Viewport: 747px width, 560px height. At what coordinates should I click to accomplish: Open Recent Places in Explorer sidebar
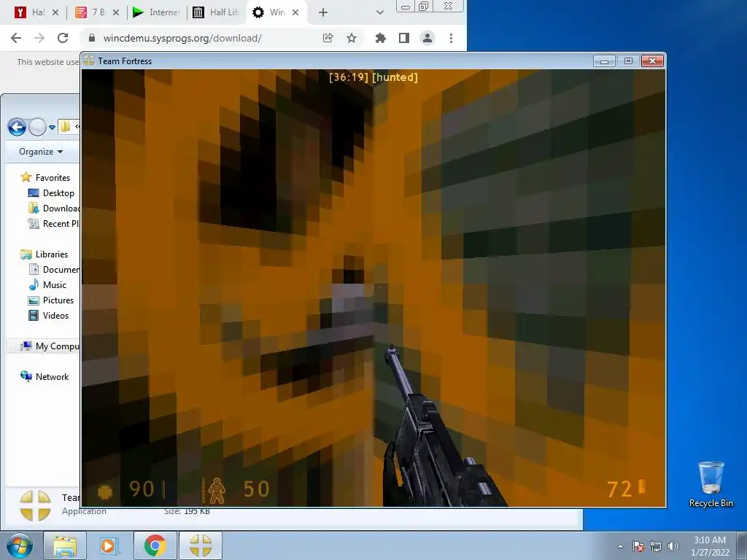[x=53, y=223]
